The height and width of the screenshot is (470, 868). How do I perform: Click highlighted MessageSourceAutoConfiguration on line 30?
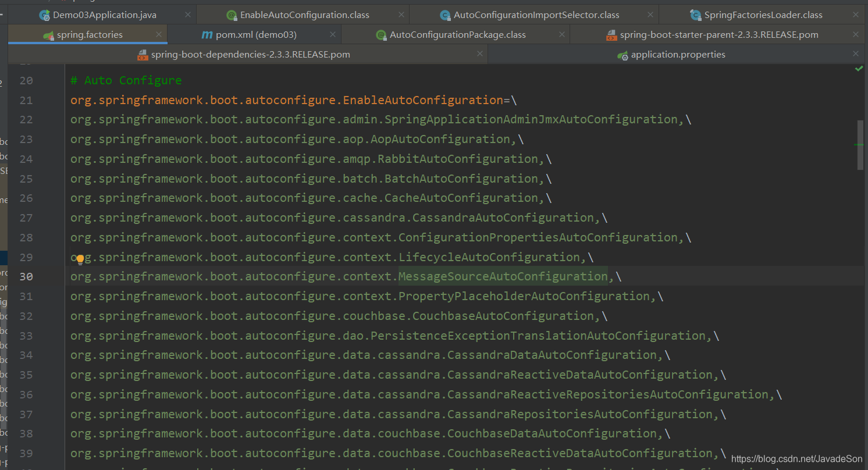(503, 276)
